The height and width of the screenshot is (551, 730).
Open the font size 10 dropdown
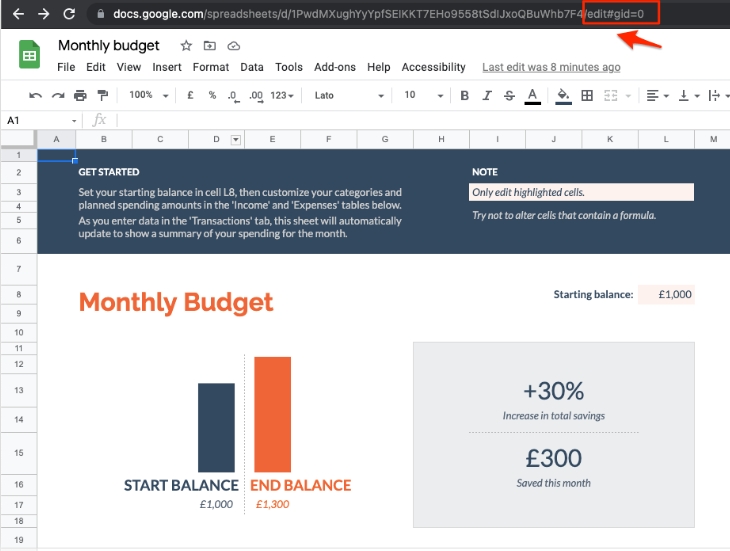(x=424, y=95)
